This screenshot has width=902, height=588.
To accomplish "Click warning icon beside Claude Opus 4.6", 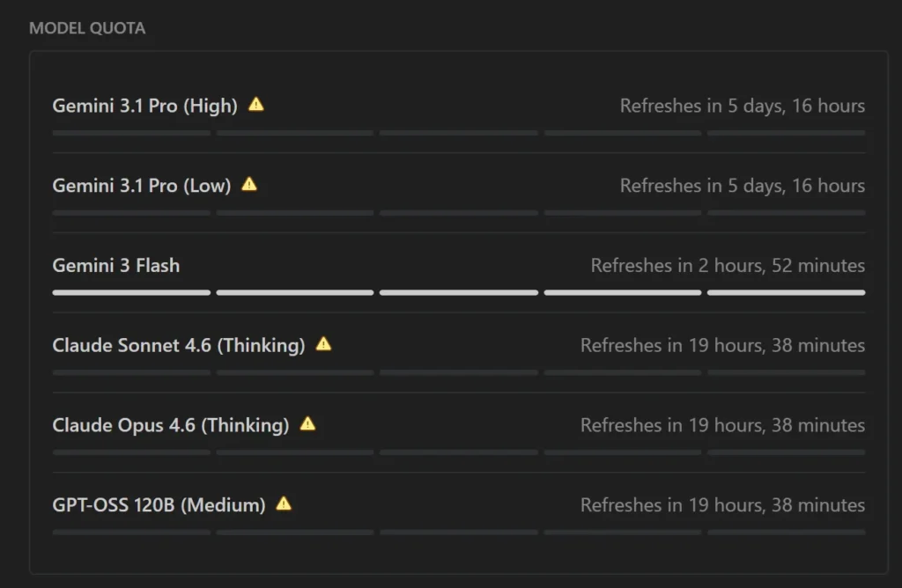I will [307, 424].
